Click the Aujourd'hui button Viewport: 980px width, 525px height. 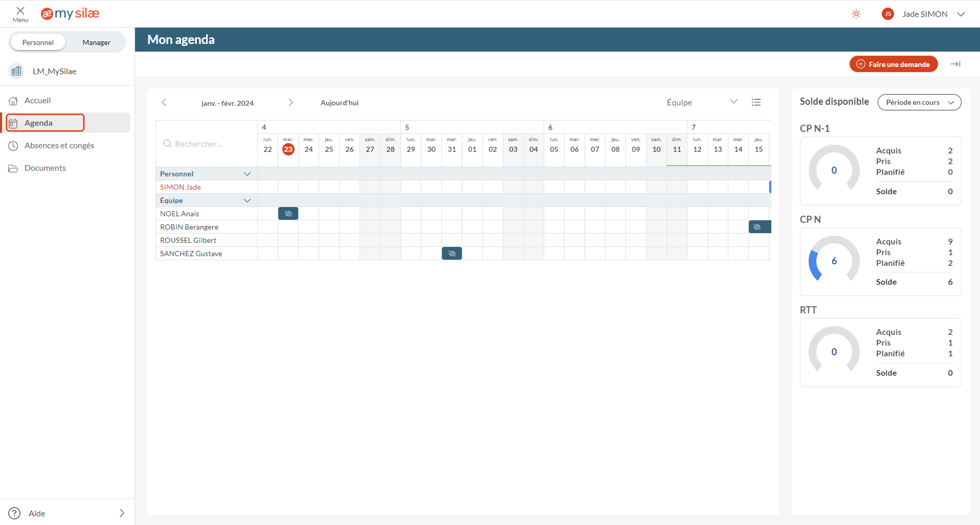pos(339,103)
